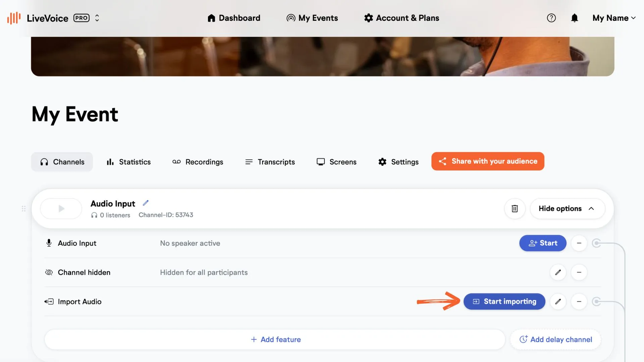Open the help question mark icon
644x362 pixels.
coord(551,18)
